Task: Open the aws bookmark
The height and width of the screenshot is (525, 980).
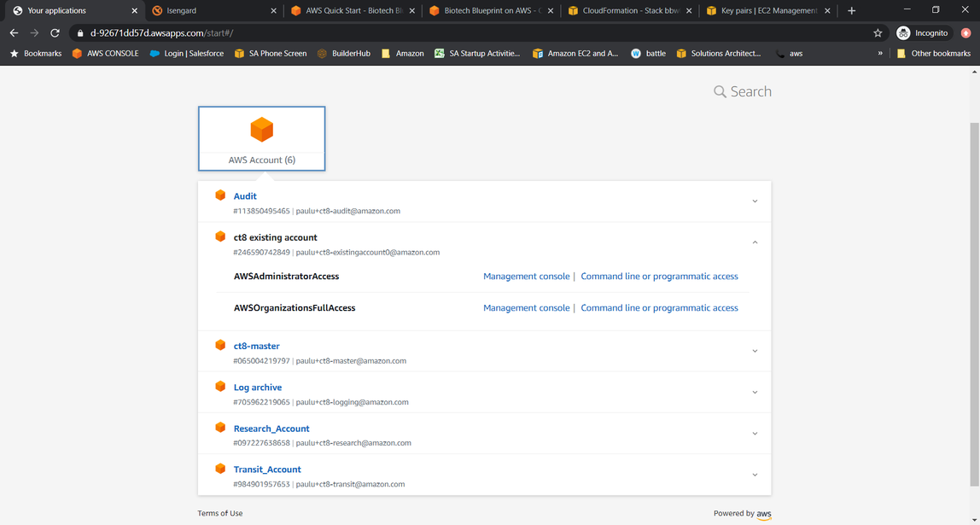Action: [x=789, y=54]
